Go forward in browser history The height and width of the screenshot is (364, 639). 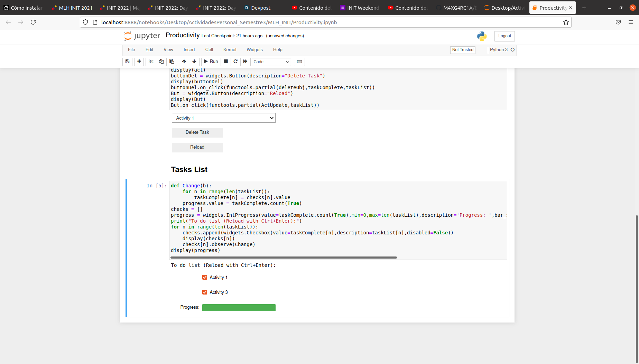click(21, 22)
